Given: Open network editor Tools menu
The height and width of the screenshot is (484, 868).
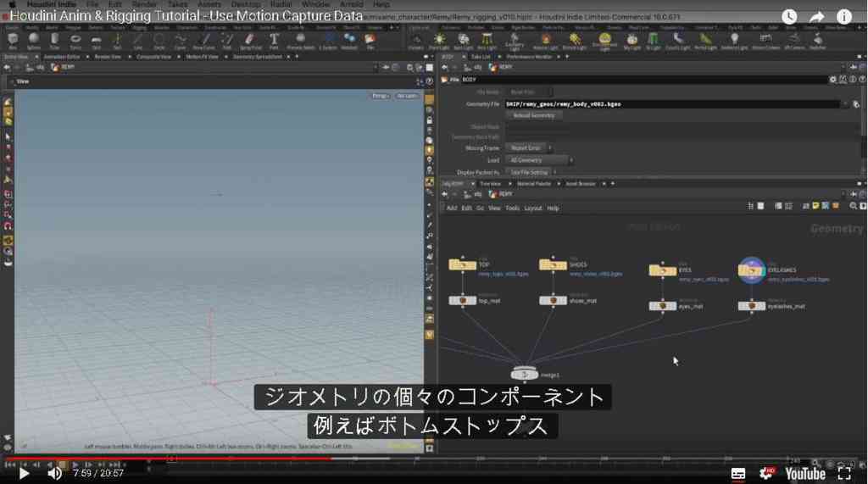Looking at the screenshot, I should coord(513,209).
